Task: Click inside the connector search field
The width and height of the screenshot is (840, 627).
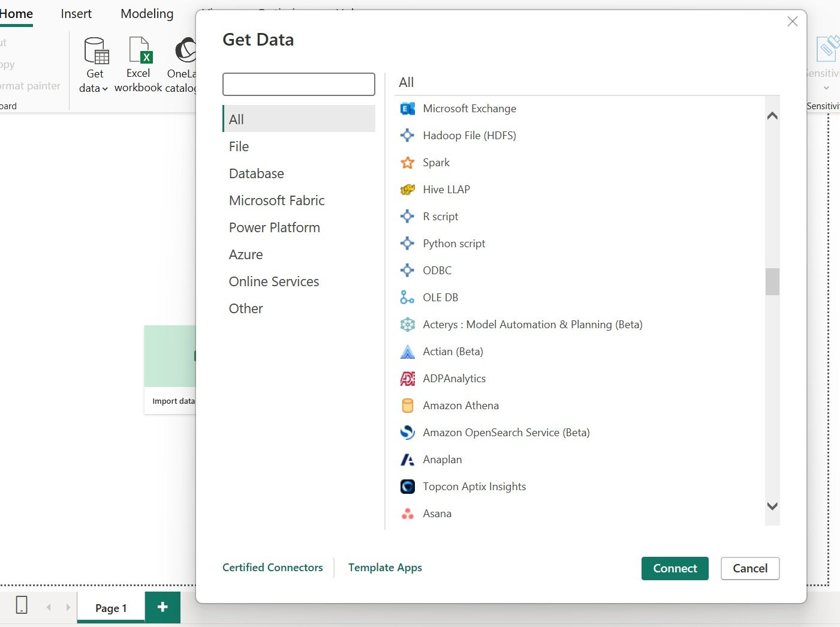Action: [x=298, y=84]
